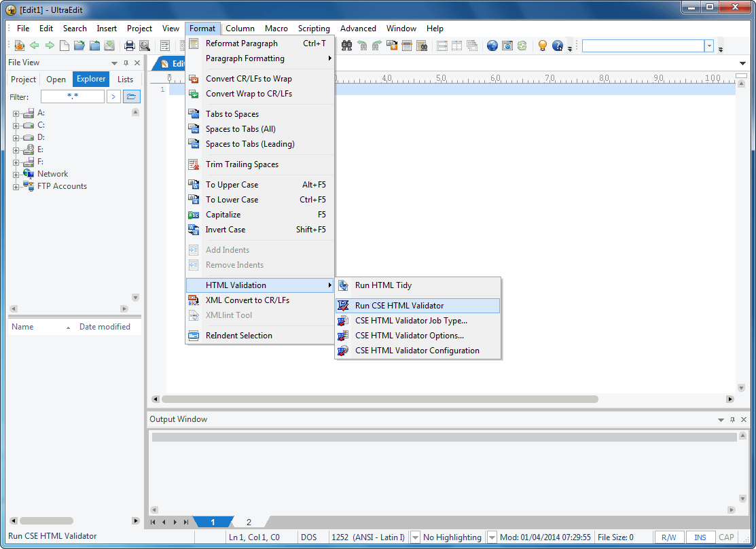Click the lightbulb tip icon
Screen dimensions: 756x549
tap(542, 45)
